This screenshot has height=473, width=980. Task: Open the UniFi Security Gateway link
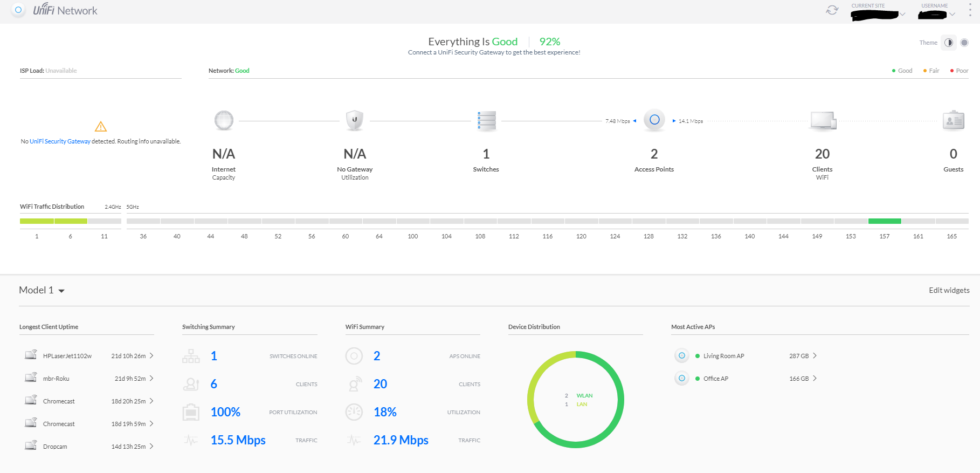(x=60, y=141)
